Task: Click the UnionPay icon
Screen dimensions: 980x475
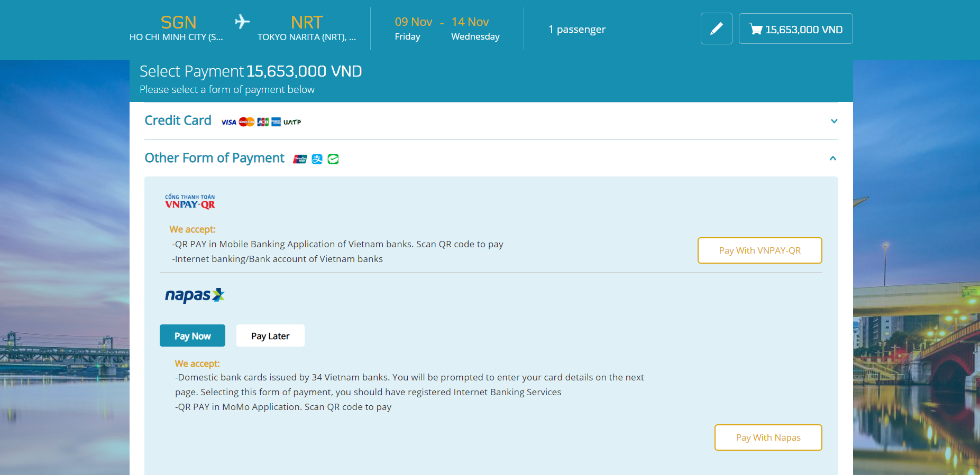Action: [x=300, y=159]
